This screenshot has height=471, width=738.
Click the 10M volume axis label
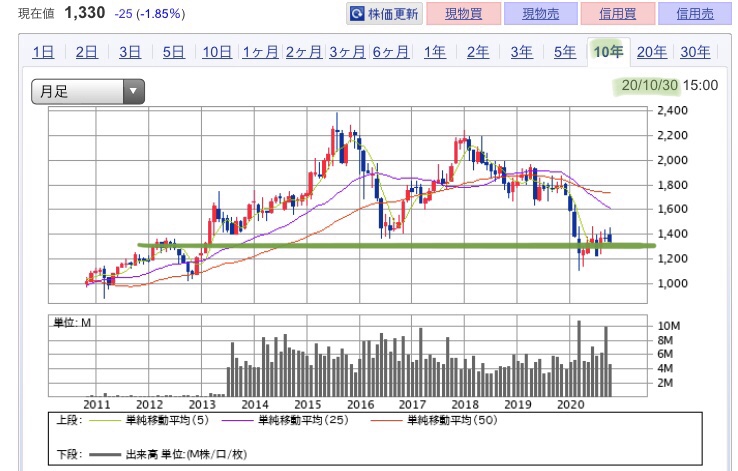668,326
